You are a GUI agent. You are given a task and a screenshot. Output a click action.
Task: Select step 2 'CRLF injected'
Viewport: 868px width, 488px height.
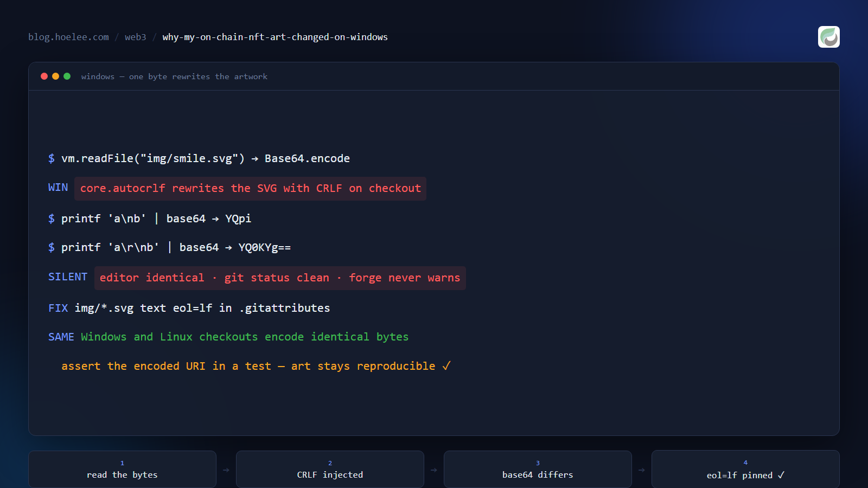point(330,469)
